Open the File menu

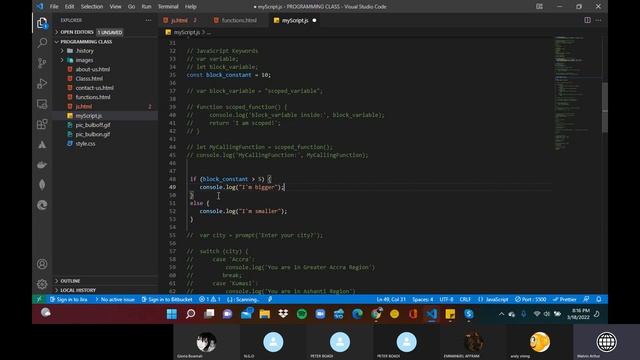pyautogui.click(x=54, y=7)
